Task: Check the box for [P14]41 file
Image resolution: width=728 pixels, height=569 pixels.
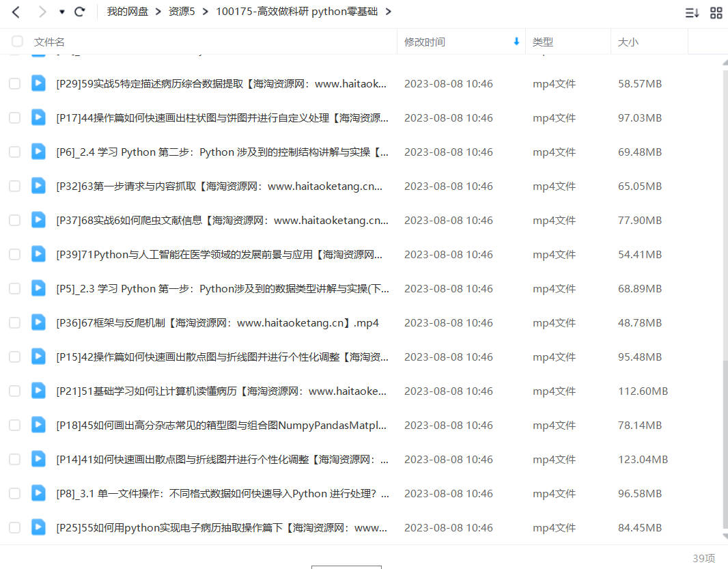Action: 15,459
